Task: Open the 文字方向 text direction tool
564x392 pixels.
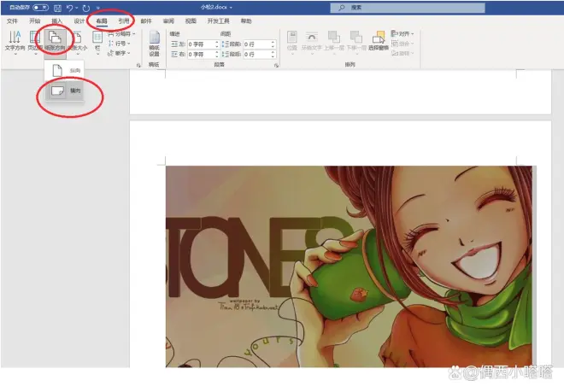Action: 15,41
